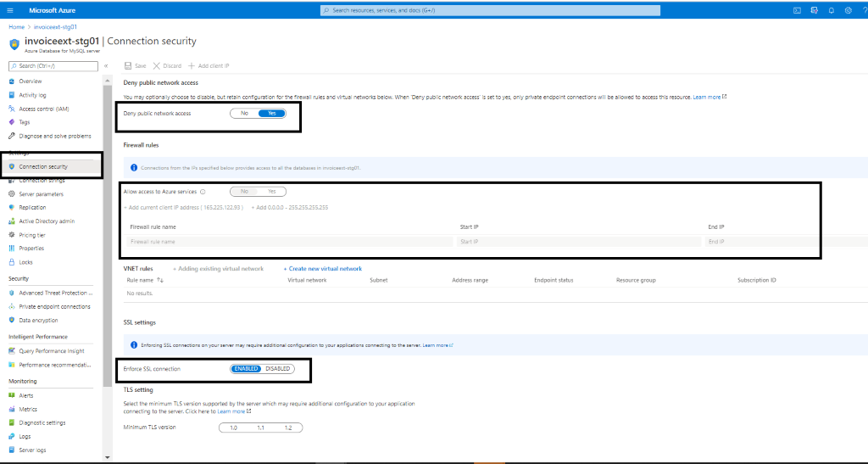
Task: Click the Replication globe icon
Action: (x=12, y=207)
